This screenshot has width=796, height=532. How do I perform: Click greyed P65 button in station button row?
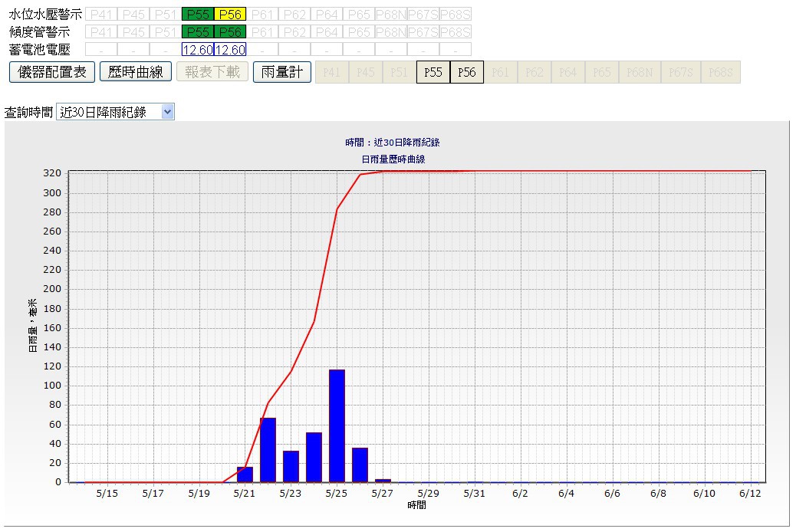[602, 72]
